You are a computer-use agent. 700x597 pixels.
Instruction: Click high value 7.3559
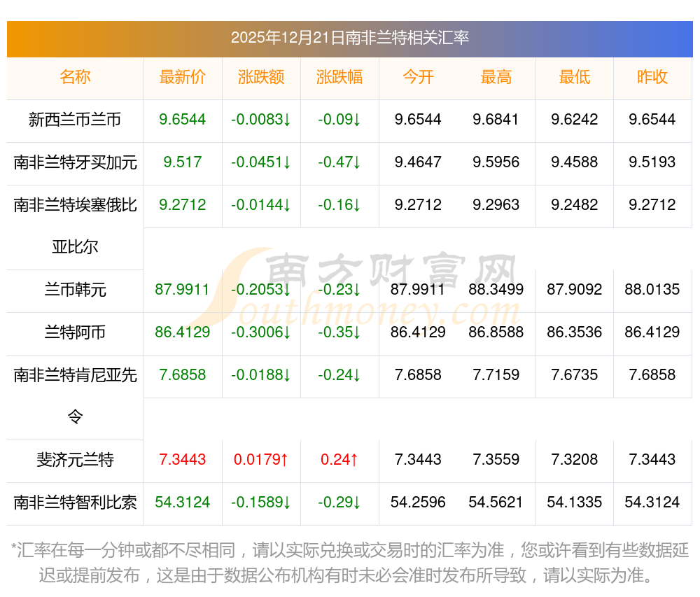(496, 460)
